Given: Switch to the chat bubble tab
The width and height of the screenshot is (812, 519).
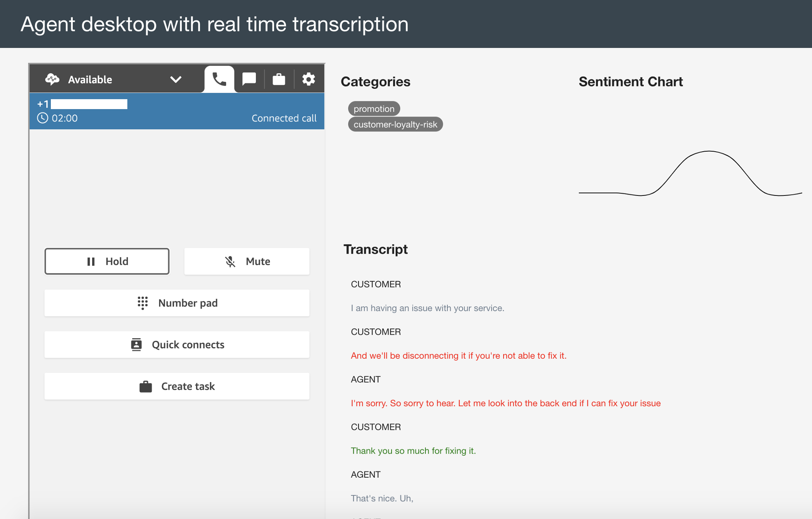Looking at the screenshot, I should [x=249, y=79].
